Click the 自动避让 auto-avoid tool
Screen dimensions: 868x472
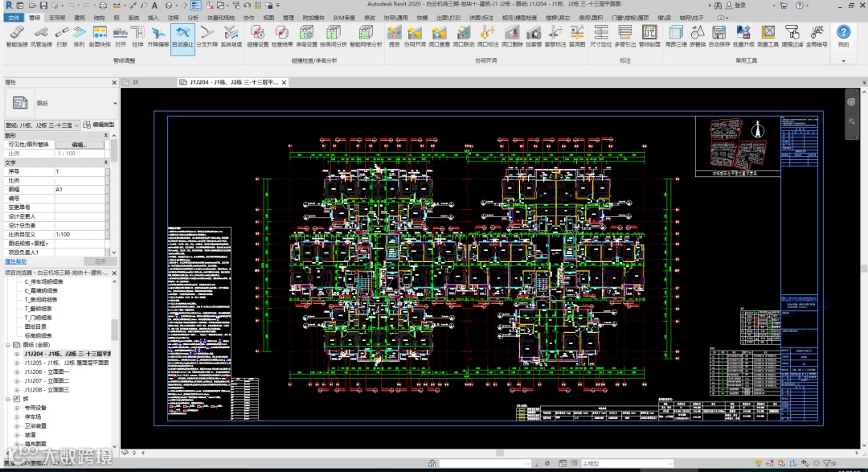[x=182, y=36]
